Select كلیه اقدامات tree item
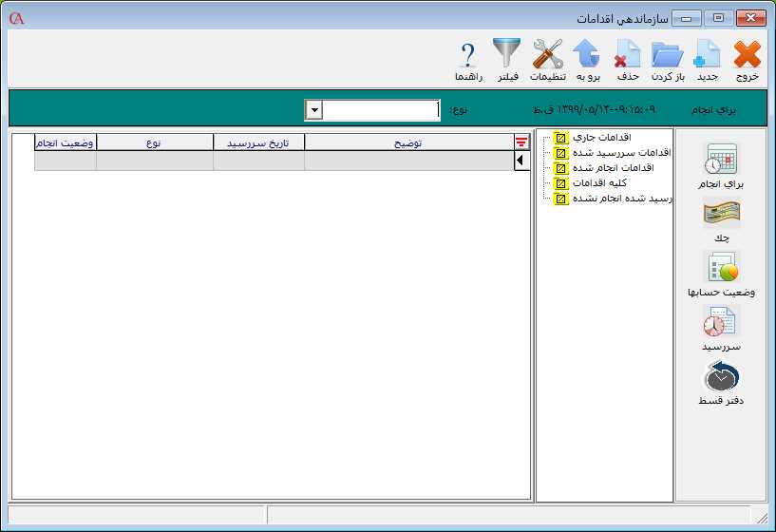 tap(600, 183)
